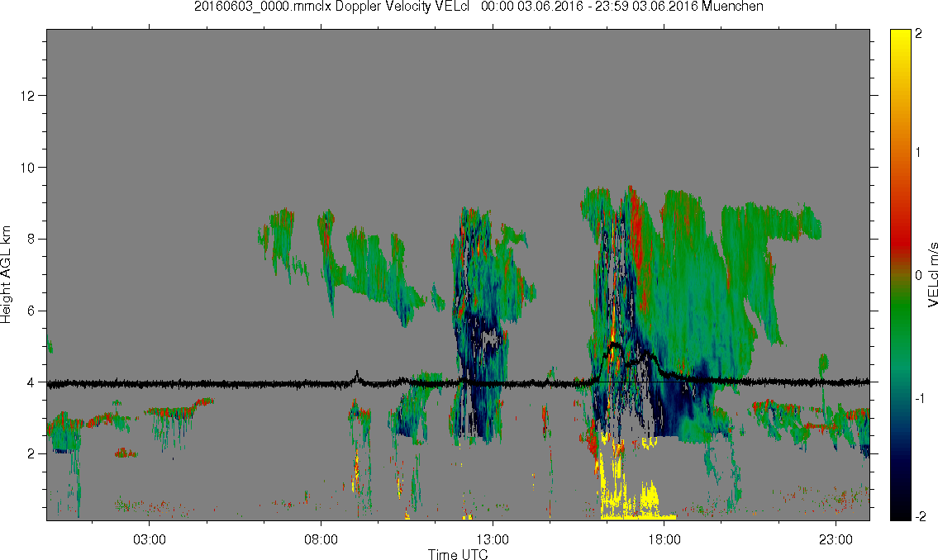This screenshot has height=560, width=938.
Task: Click the height tick label 10
Action: pyautogui.click(x=27, y=168)
